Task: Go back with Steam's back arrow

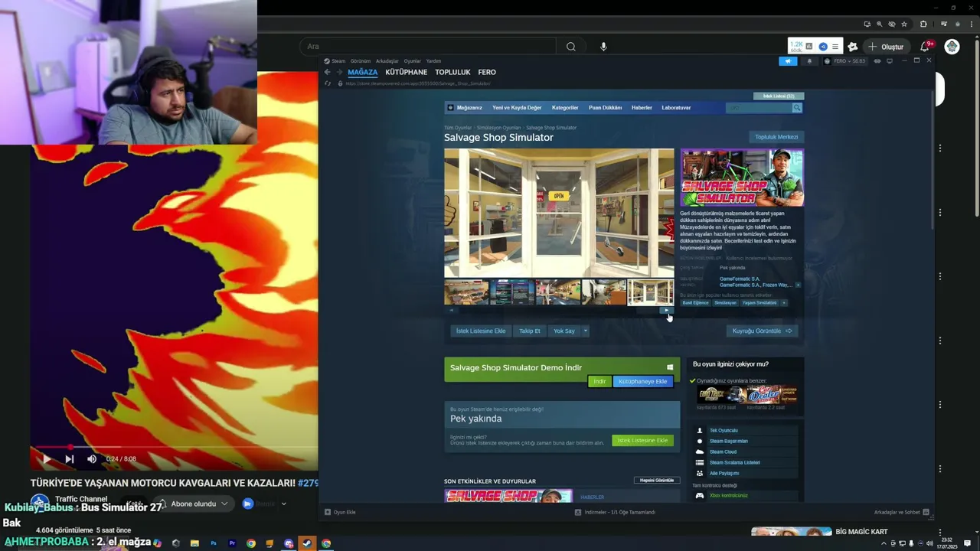Action: point(328,72)
